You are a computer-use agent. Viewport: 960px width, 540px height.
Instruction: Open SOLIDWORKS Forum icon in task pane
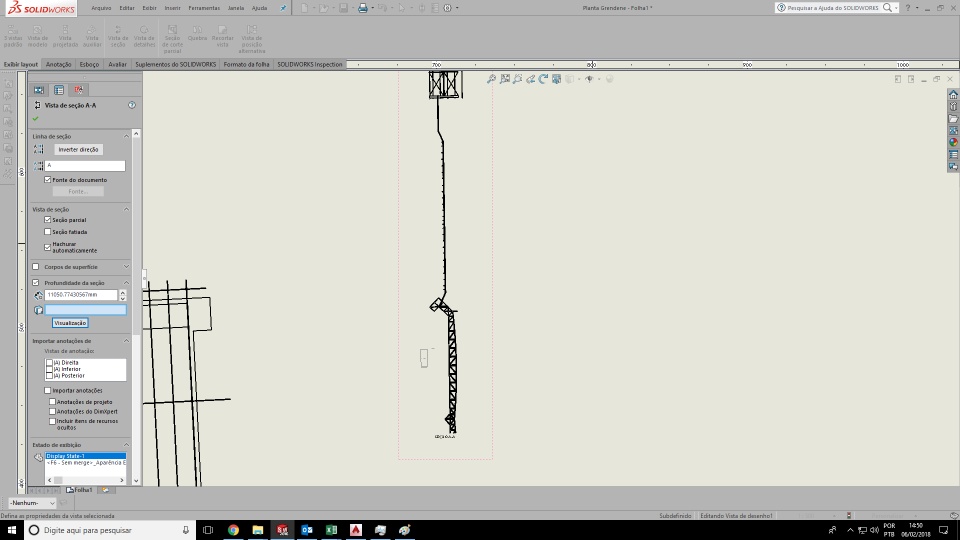pos(953,166)
